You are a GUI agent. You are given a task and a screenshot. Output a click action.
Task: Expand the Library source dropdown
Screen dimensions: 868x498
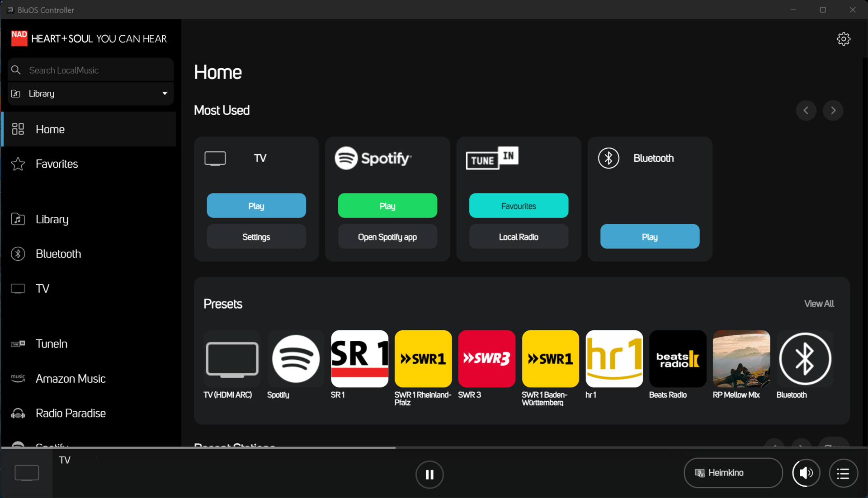[90, 94]
